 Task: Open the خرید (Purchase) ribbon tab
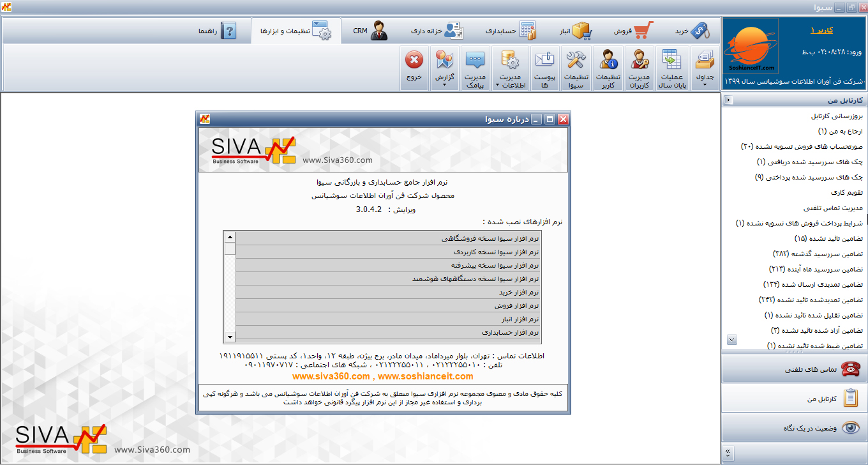692,31
